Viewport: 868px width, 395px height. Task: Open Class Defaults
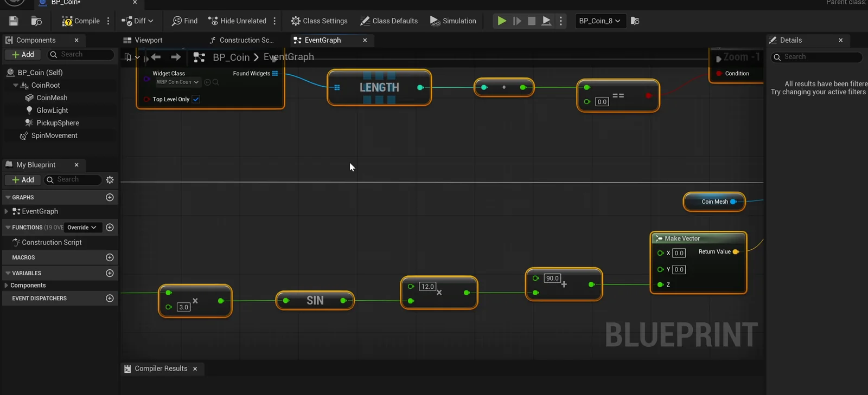click(x=389, y=21)
